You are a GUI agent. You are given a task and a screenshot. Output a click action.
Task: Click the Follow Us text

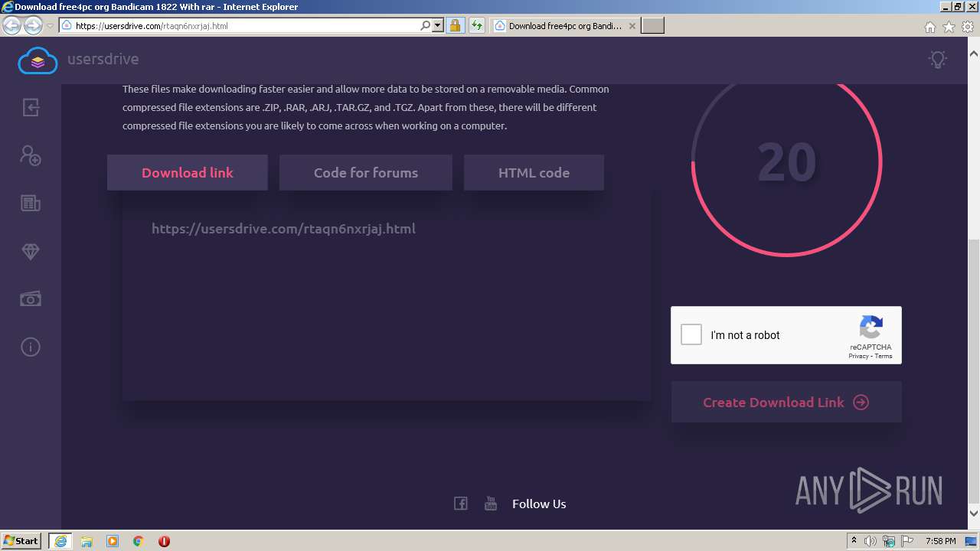[x=539, y=504]
